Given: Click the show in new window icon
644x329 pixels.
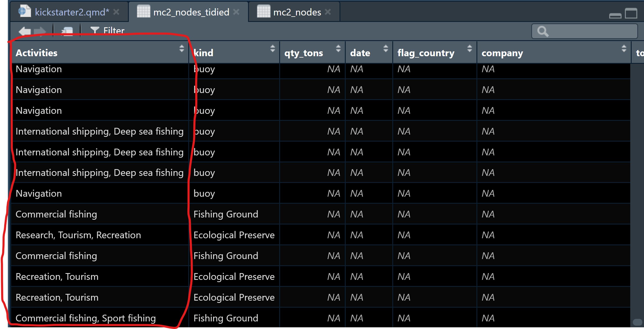Looking at the screenshot, I should click(67, 31).
